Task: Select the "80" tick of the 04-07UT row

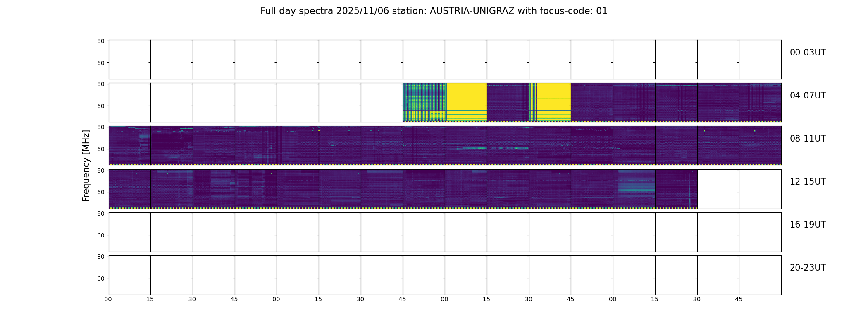Action: coord(100,84)
